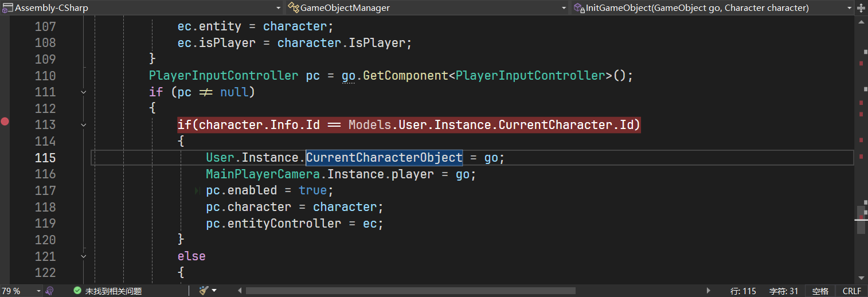Open the Assembly-CSharp project dropdown
Image resolution: width=868 pixels, height=297 pixels.
coord(278,8)
